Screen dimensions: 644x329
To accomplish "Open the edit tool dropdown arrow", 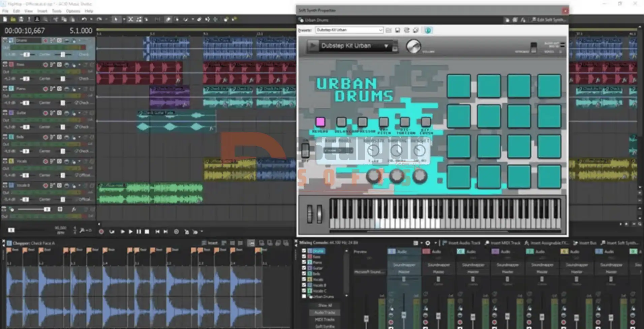I will point(124,20).
